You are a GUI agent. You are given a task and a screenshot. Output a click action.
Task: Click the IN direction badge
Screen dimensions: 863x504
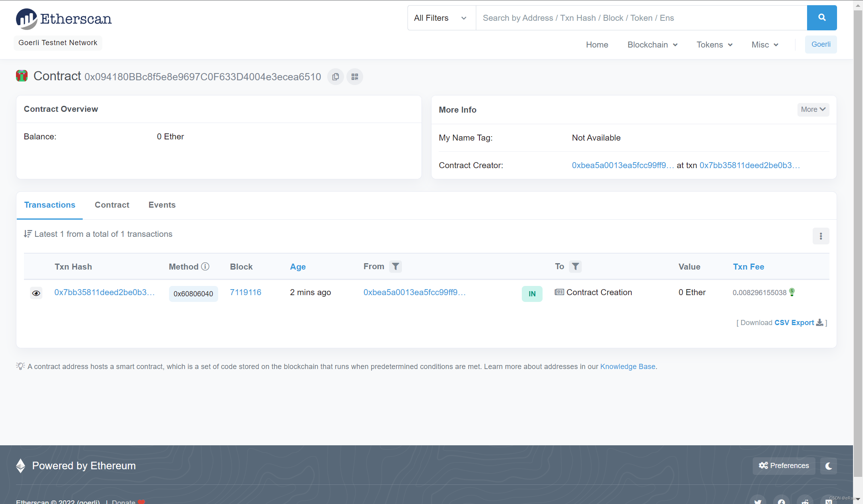[532, 294]
